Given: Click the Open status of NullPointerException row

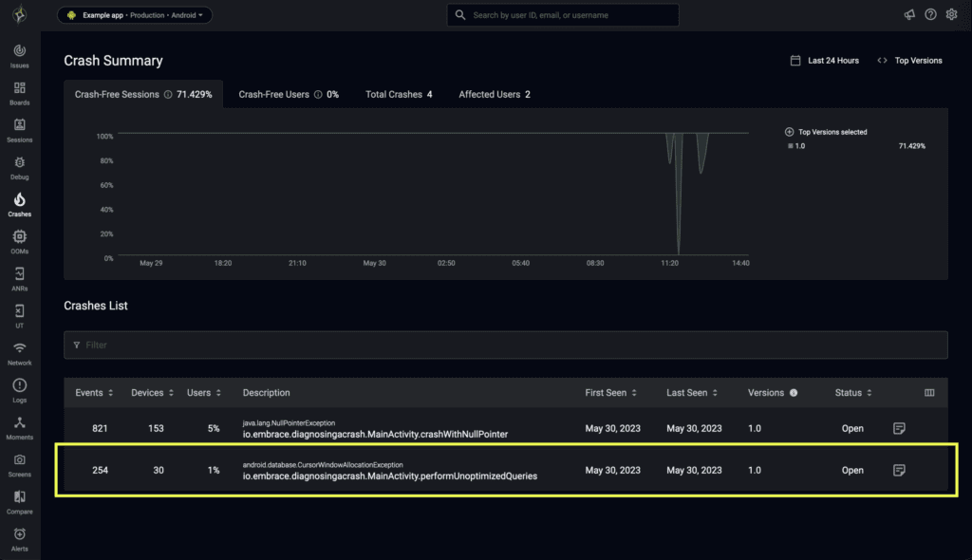Looking at the screenshot, I should [852, 428].
